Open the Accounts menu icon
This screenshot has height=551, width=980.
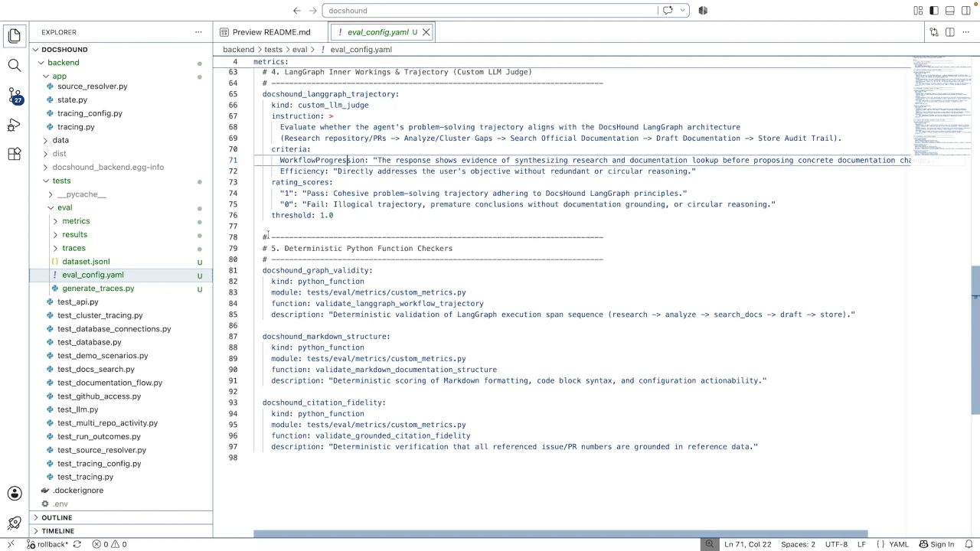click(x=15, y=494)
